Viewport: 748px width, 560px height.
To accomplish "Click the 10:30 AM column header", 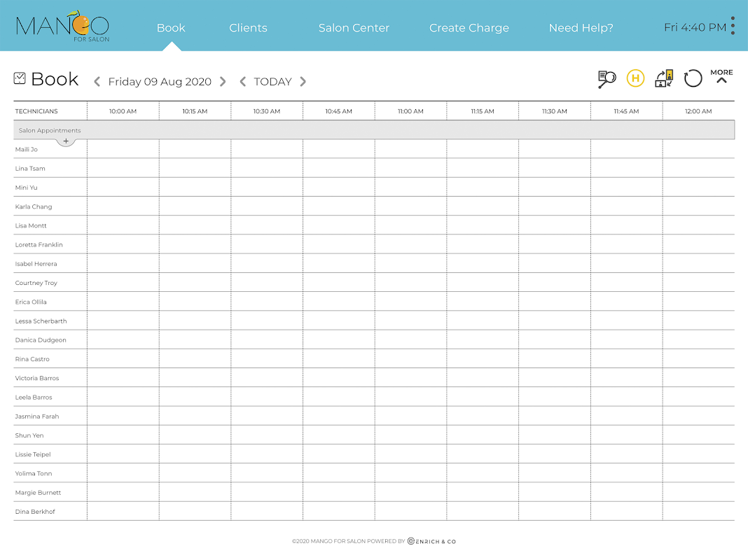I will (x=267, y=111).
